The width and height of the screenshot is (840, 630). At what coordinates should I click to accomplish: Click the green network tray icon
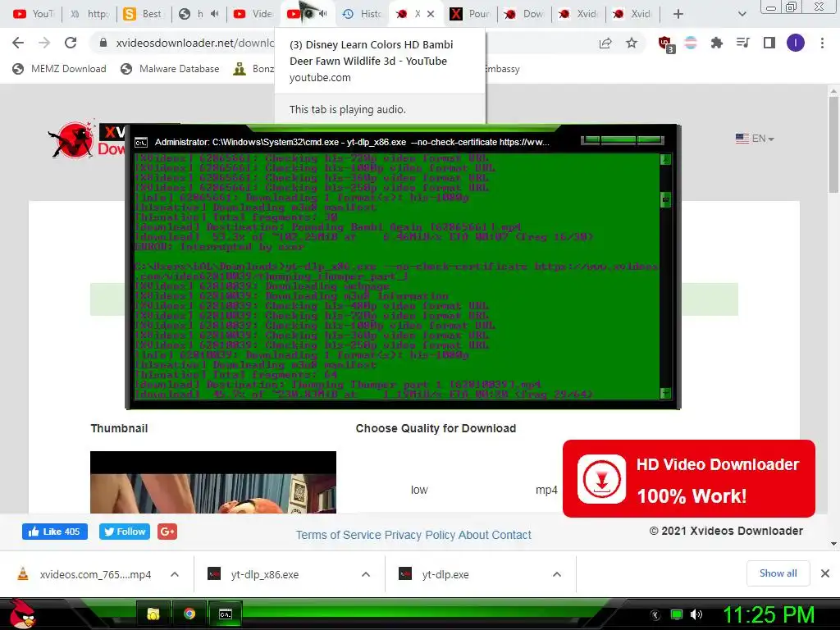(x=677, y=614)
